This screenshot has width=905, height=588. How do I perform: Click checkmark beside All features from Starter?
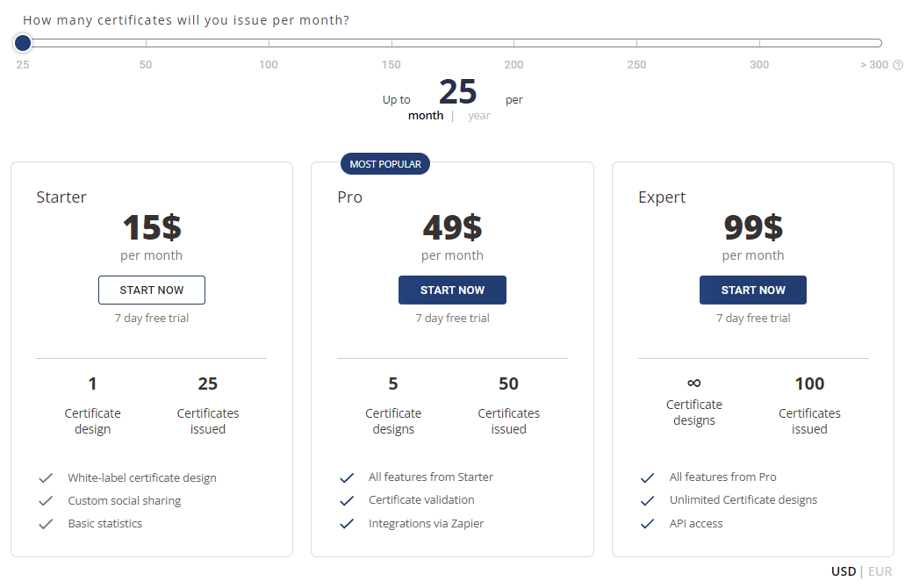coord(347,477)
